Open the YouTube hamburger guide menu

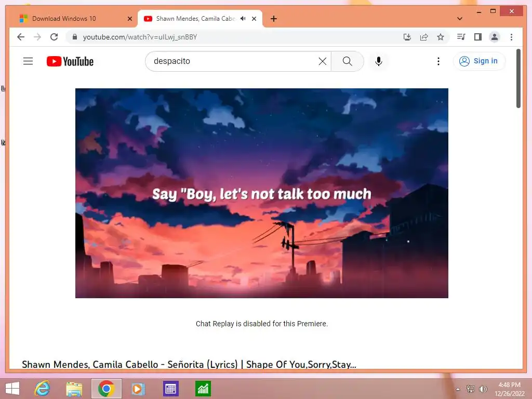[28, 61]
